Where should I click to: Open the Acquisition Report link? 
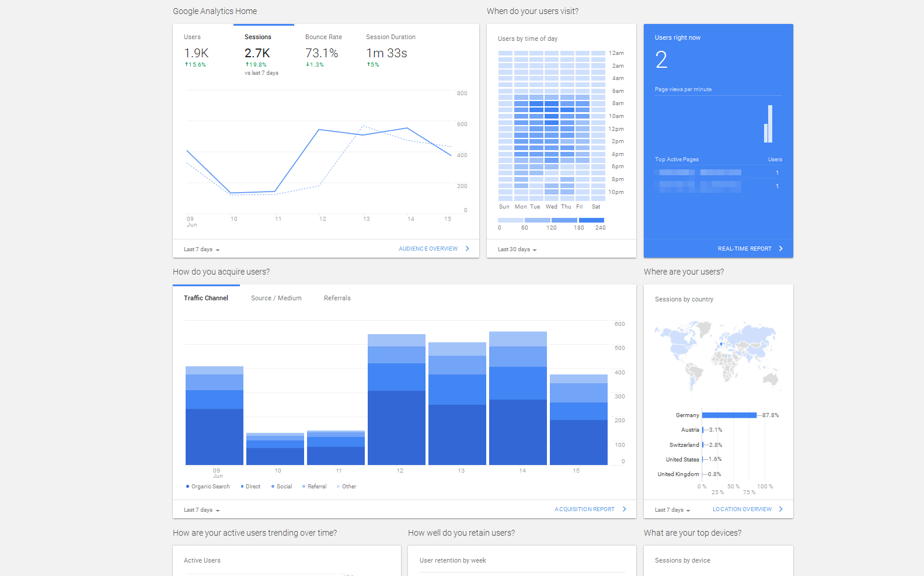point(584,509)
